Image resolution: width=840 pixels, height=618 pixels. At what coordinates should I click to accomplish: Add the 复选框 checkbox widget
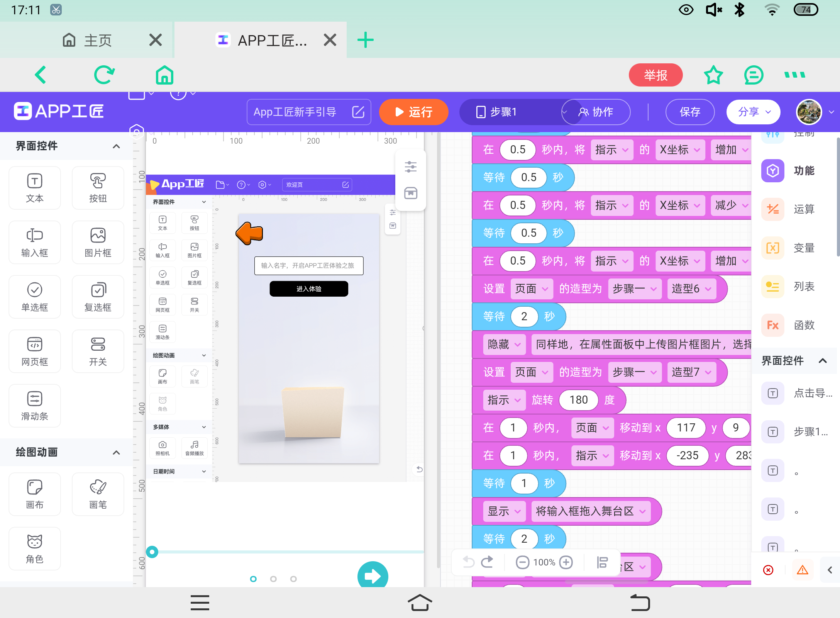[98, 297]
